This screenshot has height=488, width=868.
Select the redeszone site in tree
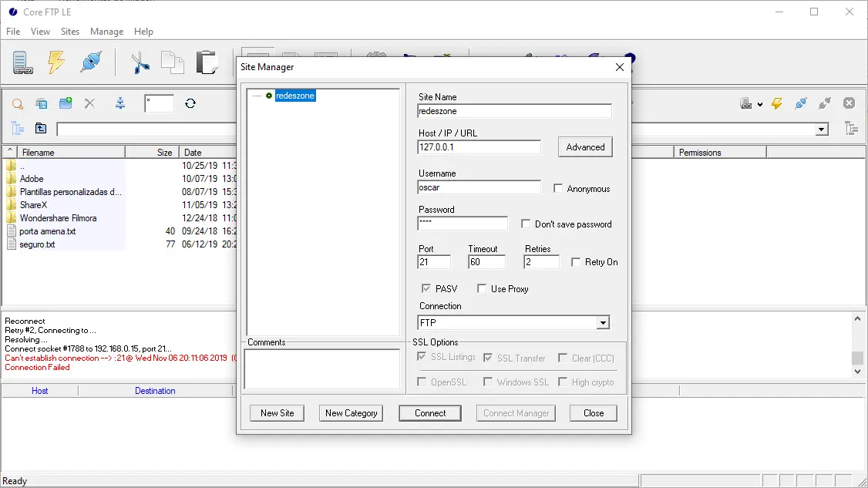(295, 96)
